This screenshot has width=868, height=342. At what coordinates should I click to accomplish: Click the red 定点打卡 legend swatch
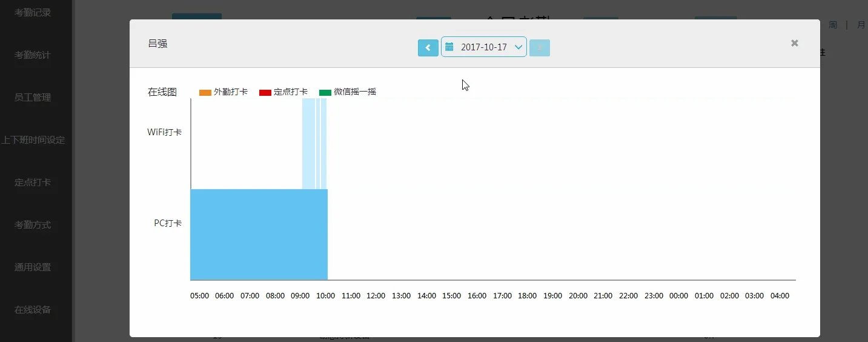point(265,92)
